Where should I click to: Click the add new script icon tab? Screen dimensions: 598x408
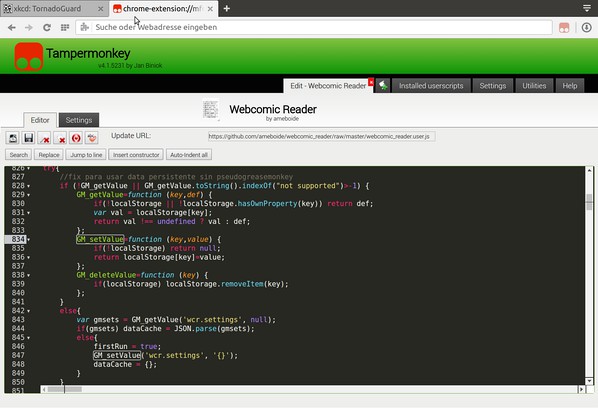(383, 86)
